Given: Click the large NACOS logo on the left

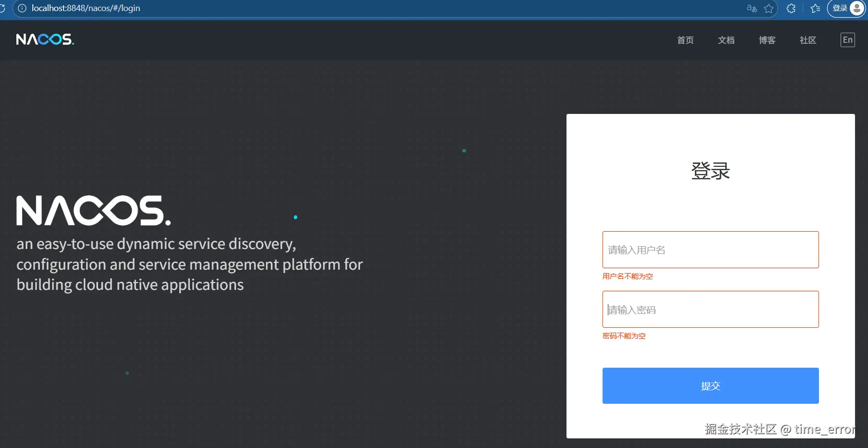Looking at the screenshot, I should click(x=93, y=211).
